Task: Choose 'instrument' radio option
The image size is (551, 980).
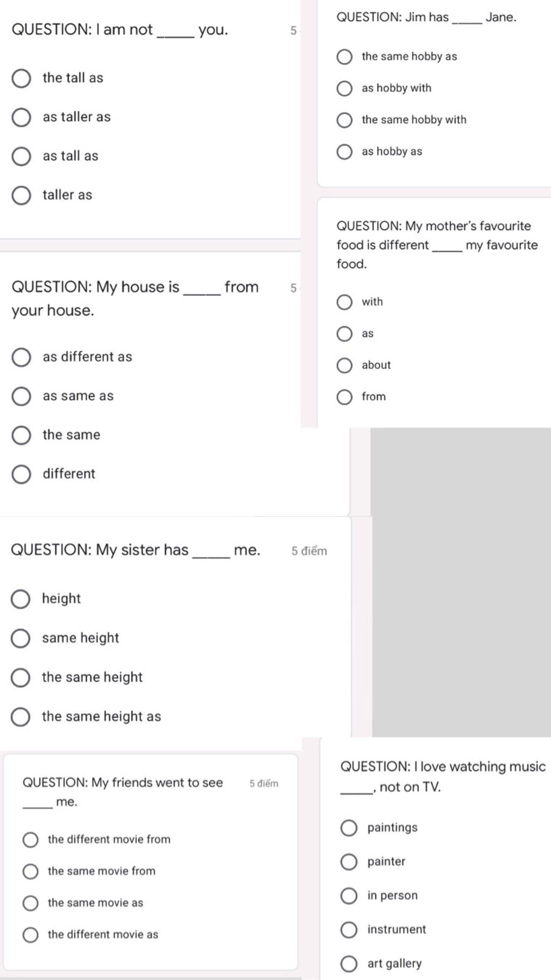Action: pyautogui.click(x=349, y=930)
